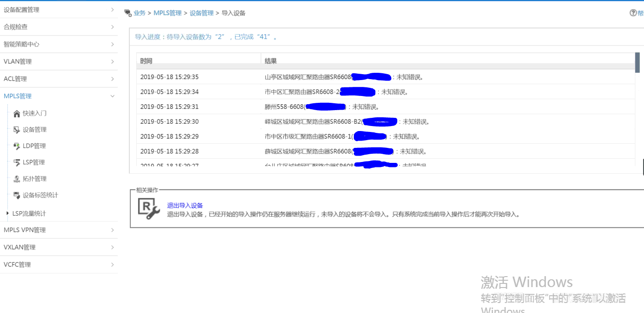Image resolution: width=644 pixels, height=313 pixels.
Task: Open the help question-mark icon
Action: coord(633,13)
